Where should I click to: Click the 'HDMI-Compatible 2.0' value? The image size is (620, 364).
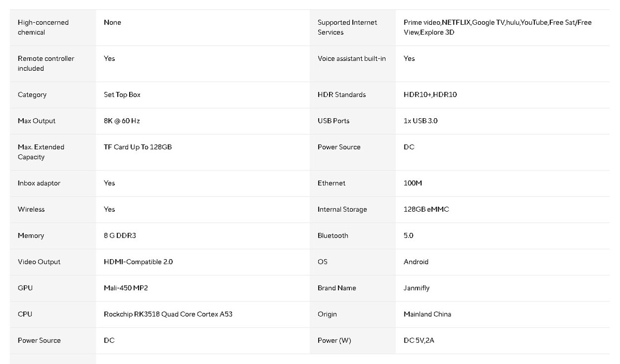[138, 262]
